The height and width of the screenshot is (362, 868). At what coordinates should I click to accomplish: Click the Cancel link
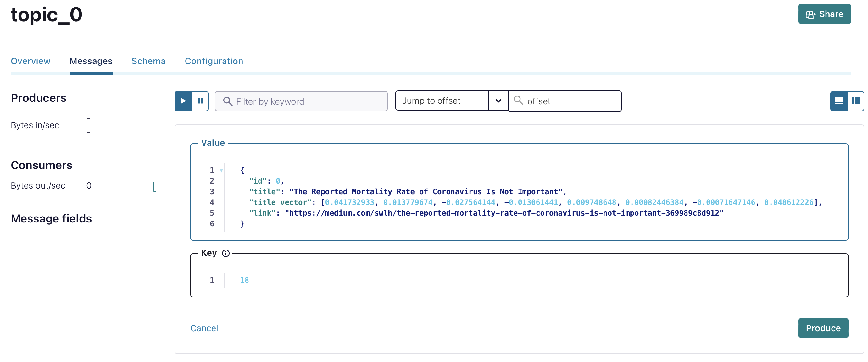coord(204,328)
